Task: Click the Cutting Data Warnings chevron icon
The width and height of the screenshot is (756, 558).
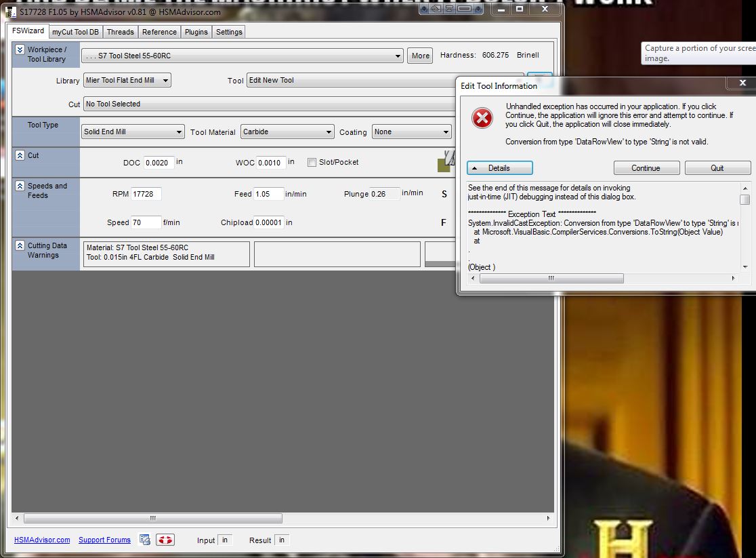Action: coord(20,246)
